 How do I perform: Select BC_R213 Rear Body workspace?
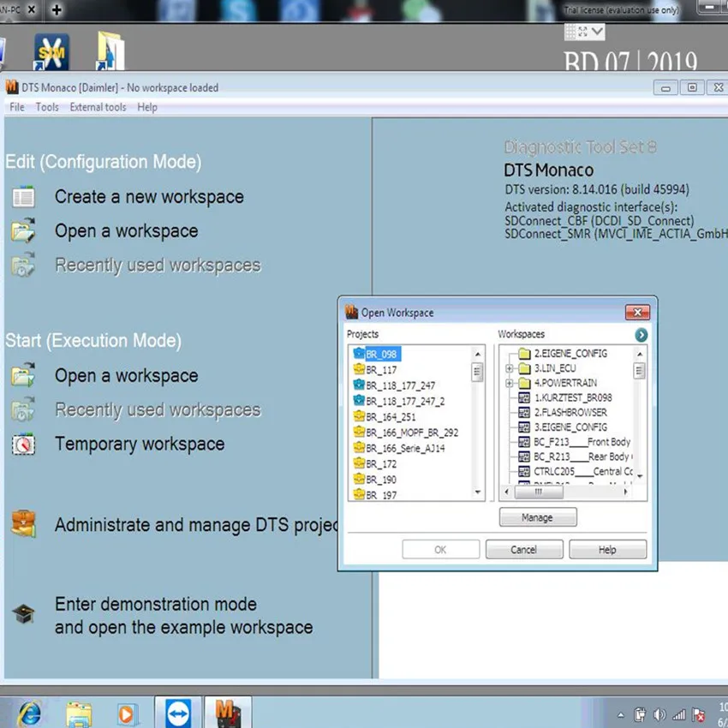(x=582, y=456)
